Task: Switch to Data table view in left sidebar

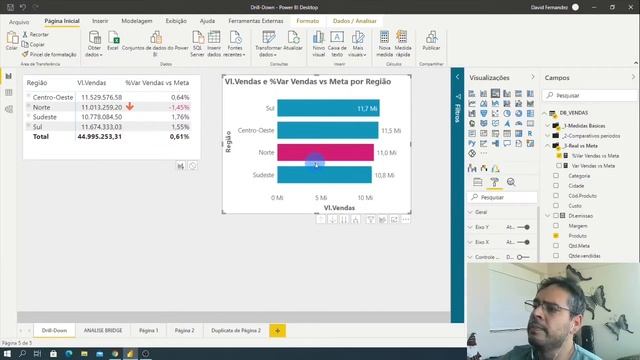Action: [x=9, y=93]
